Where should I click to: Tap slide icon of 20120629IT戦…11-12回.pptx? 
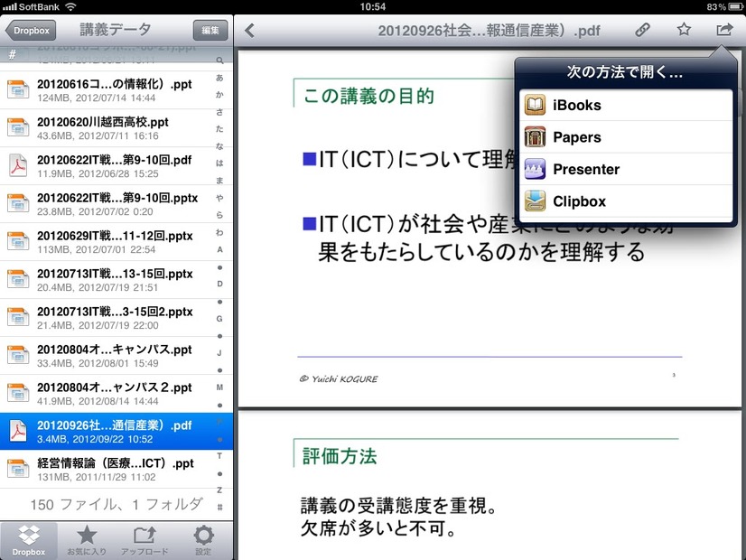pyautogui.click(x=18, y=242)
